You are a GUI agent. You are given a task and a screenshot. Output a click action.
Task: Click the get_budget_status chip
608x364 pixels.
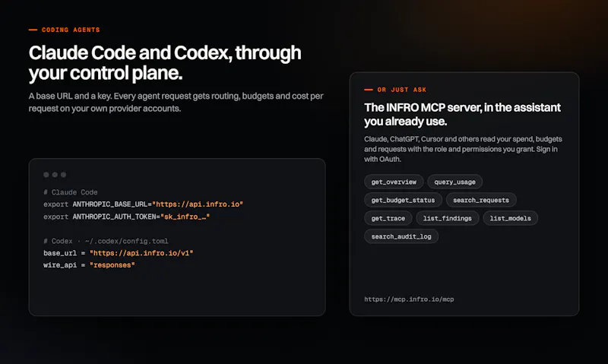point(403,200)
